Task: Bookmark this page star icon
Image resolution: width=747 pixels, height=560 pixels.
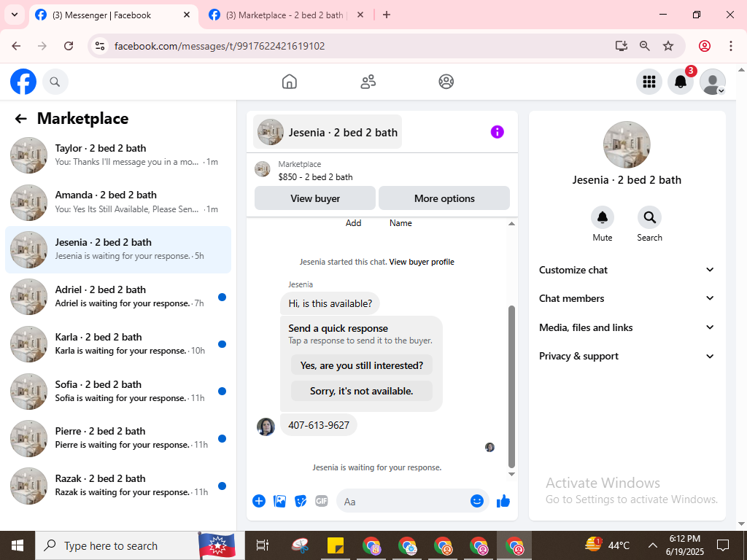Action: [x=668, y=46]
